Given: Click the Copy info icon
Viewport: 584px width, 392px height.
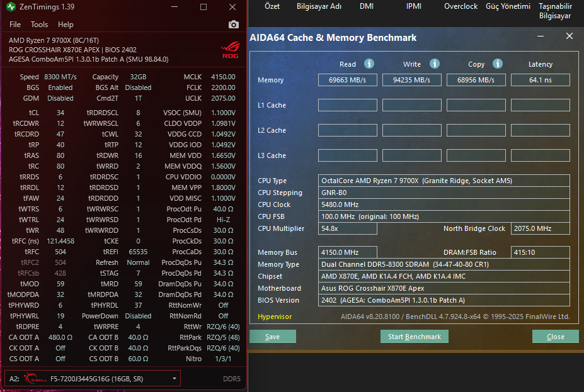Looking at the screenshot, I should [498, 64].
